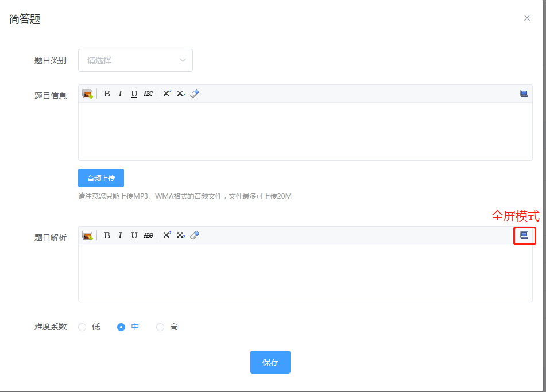Apply superscript in the 题目解析 toolbar
This screenshot has height=392, width=546.
[x=166, y=235]
